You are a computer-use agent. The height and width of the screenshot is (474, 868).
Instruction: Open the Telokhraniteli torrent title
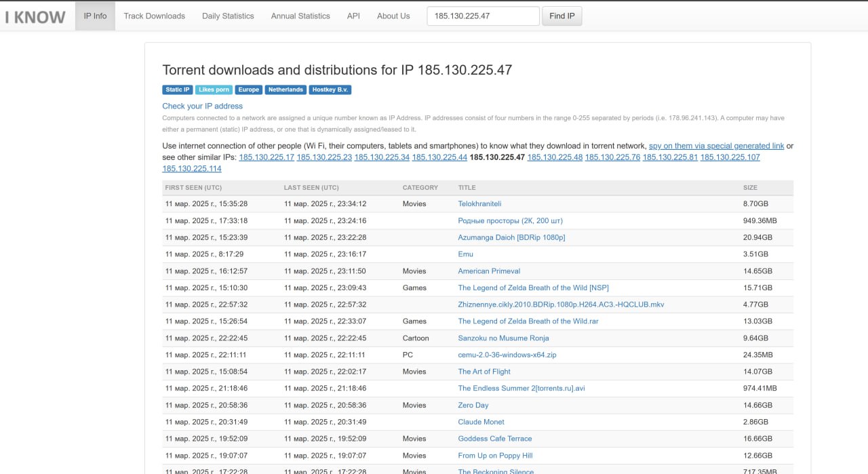pyautogui.click(x=479, y=204)
